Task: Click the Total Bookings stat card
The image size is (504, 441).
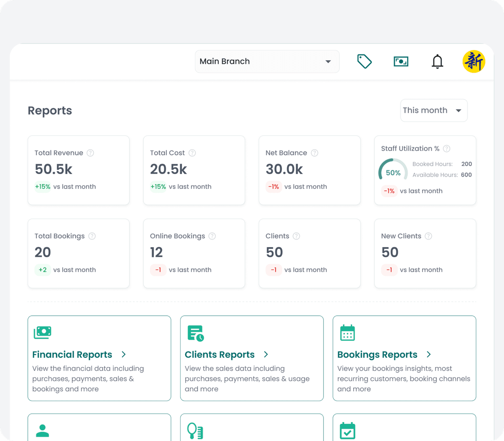Action: point(78,253)
